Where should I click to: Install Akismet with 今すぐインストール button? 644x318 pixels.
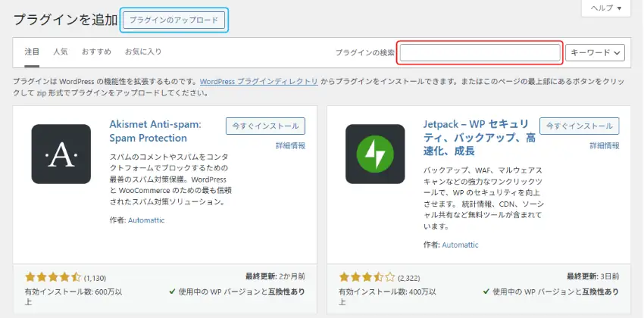pos(265,126)
